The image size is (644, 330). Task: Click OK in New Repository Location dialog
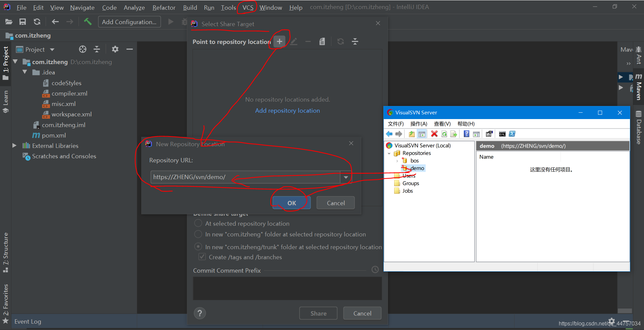(x=291, y=203)
